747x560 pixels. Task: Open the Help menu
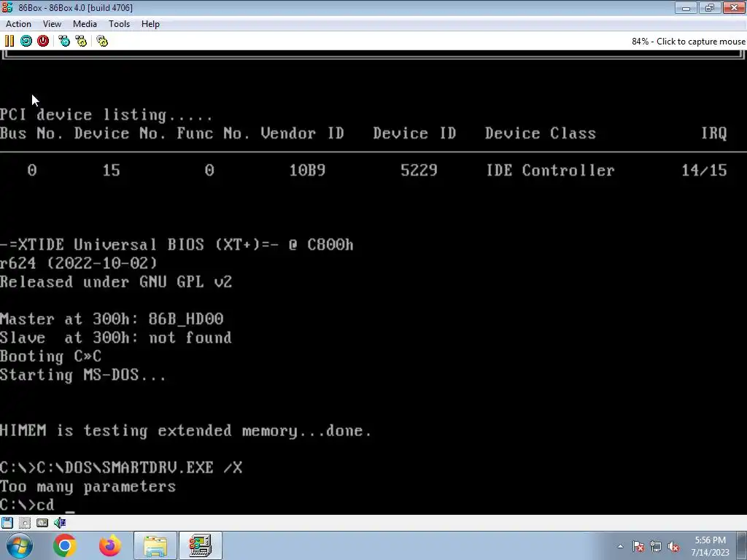pyautogui.click(x=150, y=24)
